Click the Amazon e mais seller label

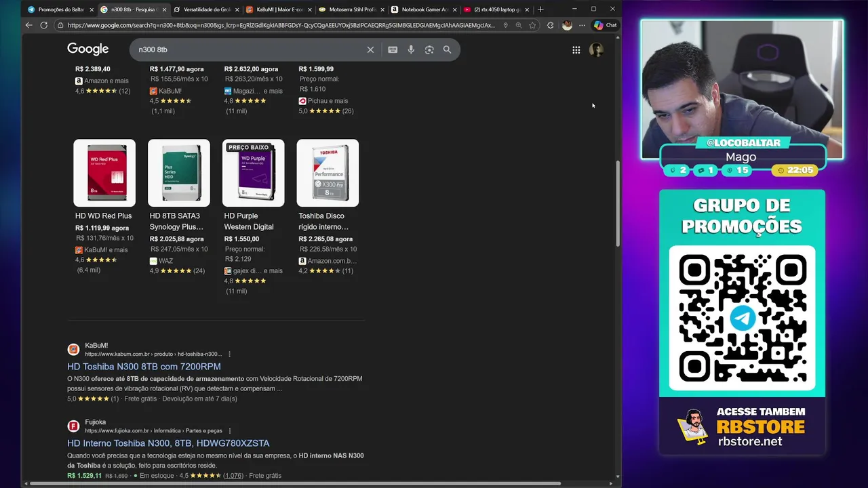pyautogui.click(x=106, y=81)
